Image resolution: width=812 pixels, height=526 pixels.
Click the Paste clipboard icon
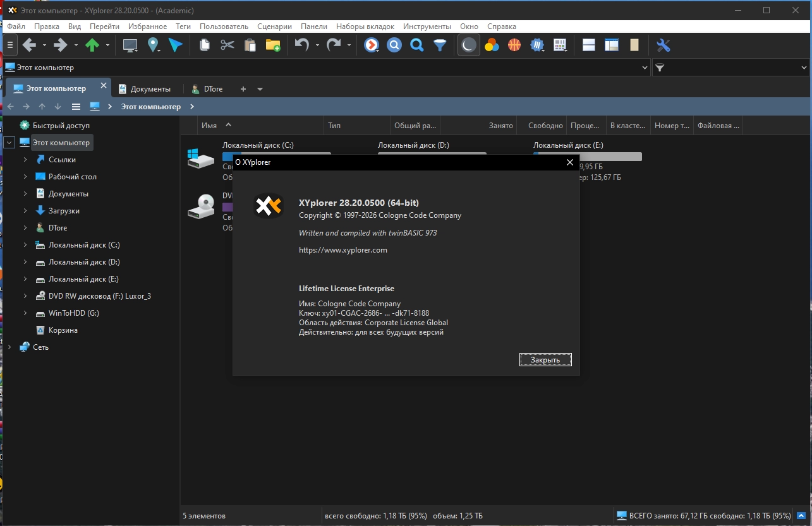pyautogui.click(x=250, y=45)
